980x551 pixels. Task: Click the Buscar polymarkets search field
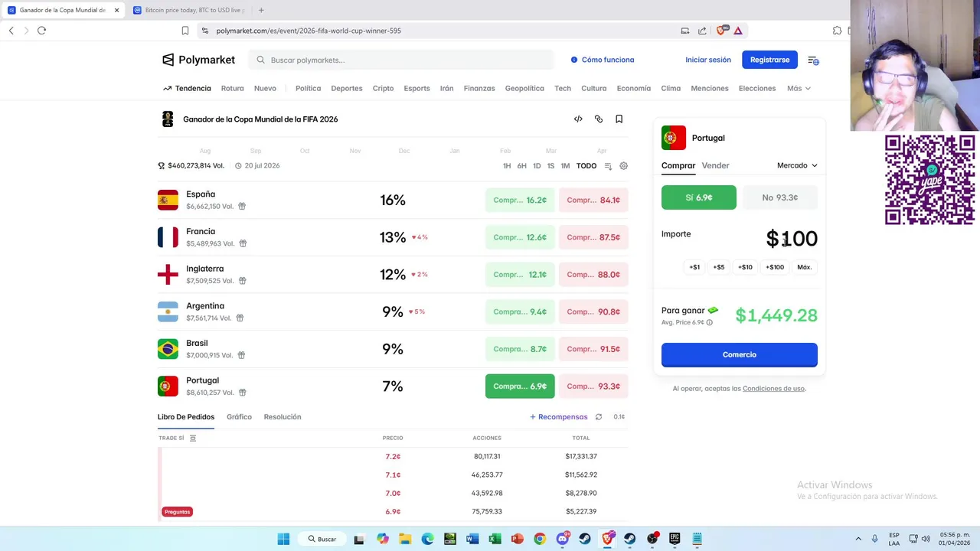(x=400, y=60)
